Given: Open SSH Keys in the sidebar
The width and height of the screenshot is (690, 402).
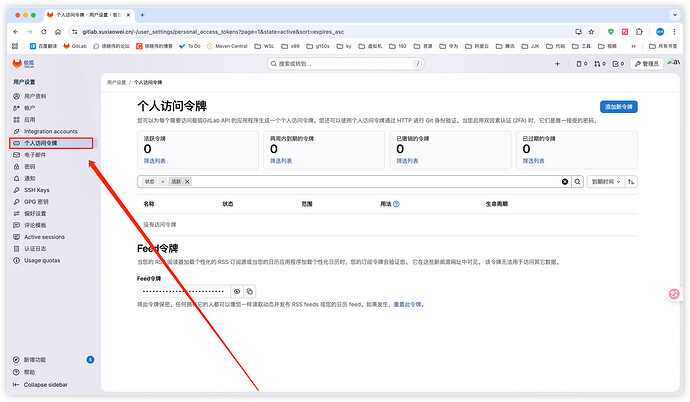Looking at the screenshot, I should click(36, 189).
